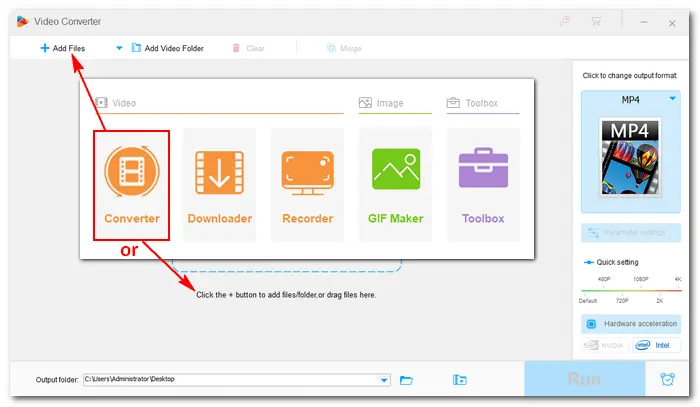Open the Recorder module
The image size is (700, 407).
coord(308,185)
